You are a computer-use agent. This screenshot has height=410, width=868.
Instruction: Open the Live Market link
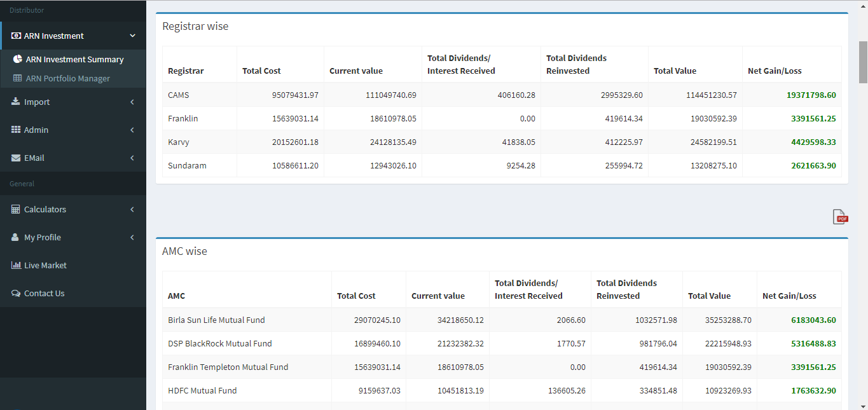point(45,265)
